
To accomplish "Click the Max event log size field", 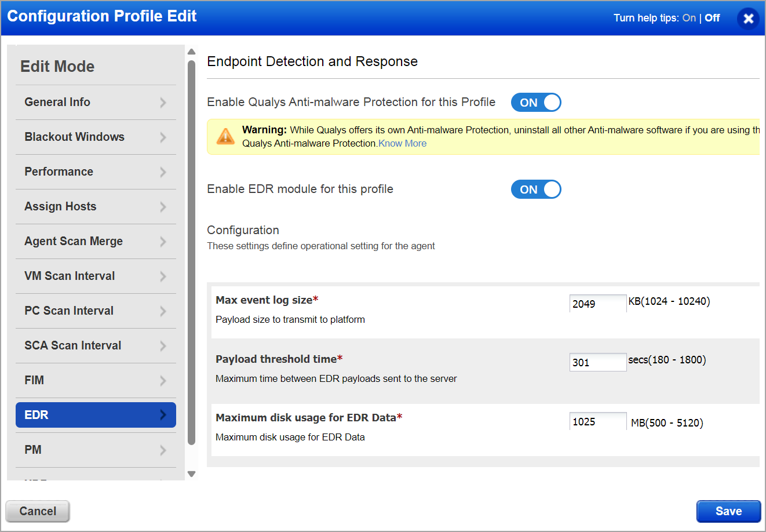I will click(598, 304).
